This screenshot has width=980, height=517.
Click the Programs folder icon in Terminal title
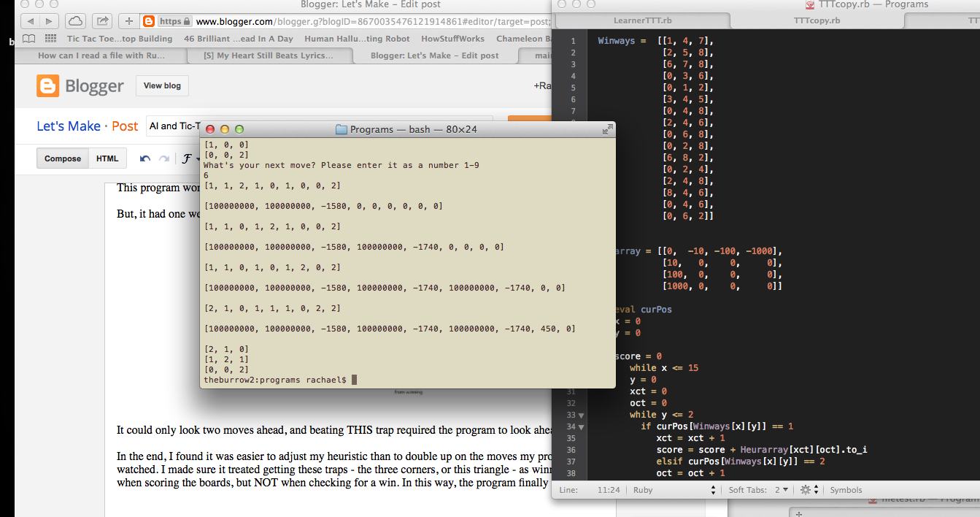341,129
